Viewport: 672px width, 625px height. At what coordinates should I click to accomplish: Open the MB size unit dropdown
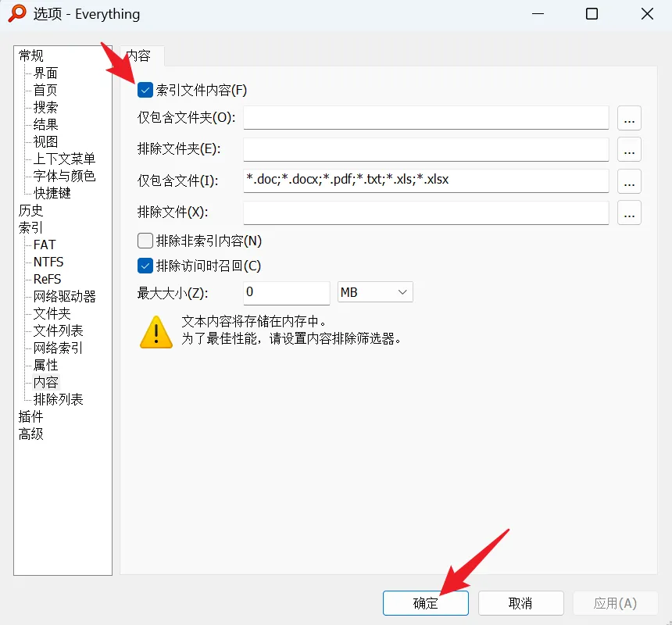click(375, 292)
